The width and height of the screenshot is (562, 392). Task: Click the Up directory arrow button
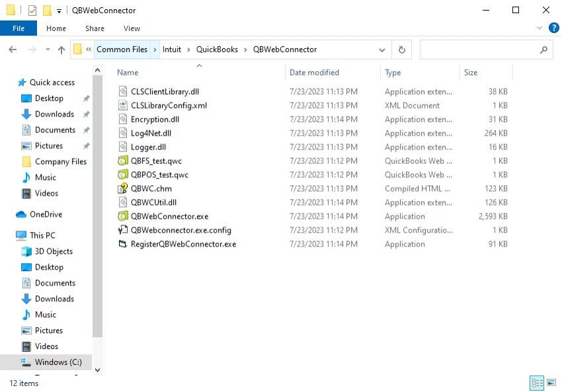(61, 50)
